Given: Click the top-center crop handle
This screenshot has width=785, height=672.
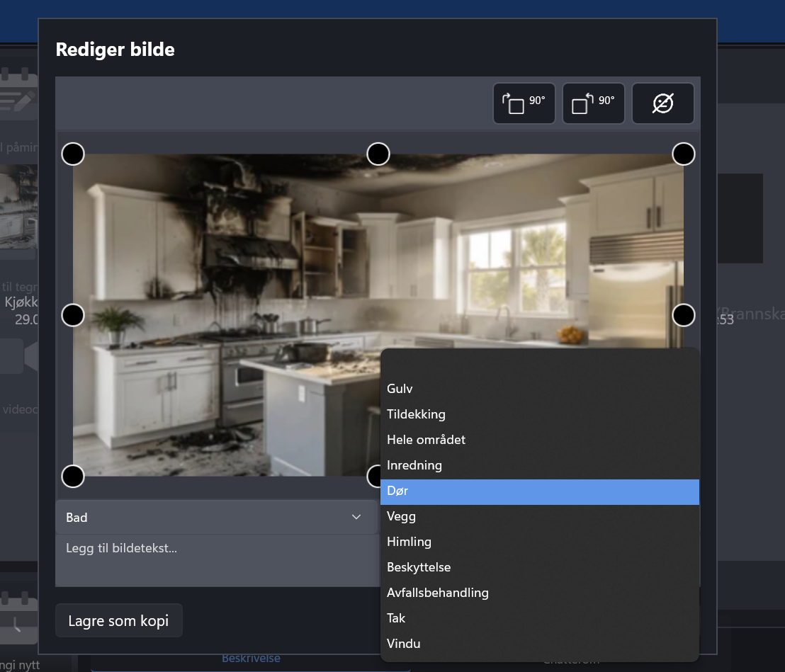Looking at the screenshot, I should click(378, 154).
